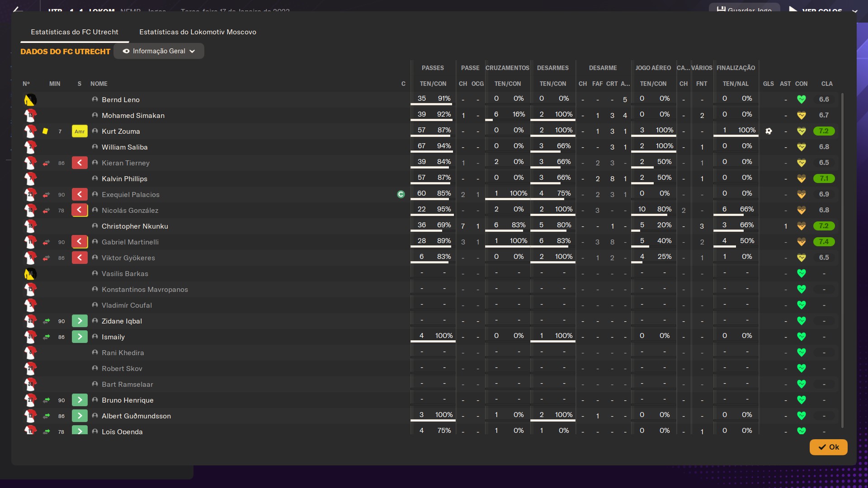Sort by the Nº column header
This screenshot has height=488, width=868.
(26, 84)
